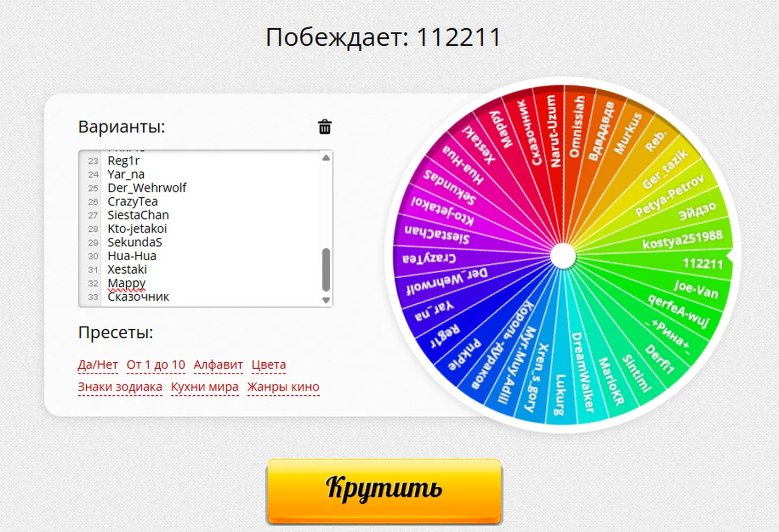Apply the Цвета preset

(268, 365)
